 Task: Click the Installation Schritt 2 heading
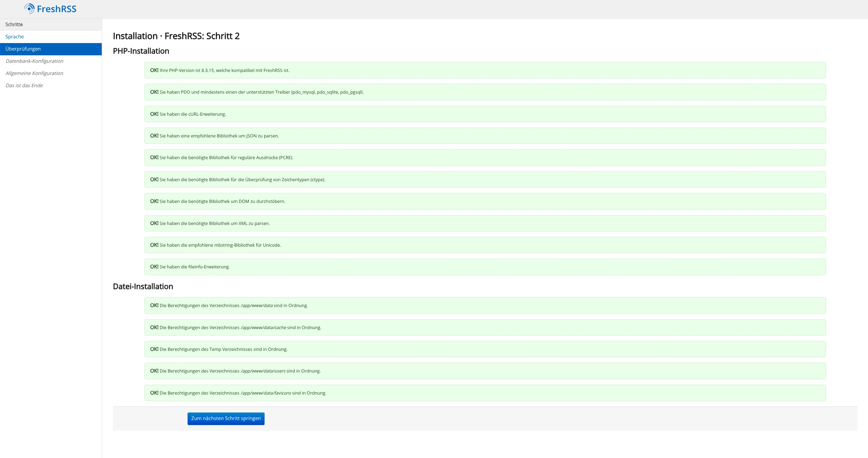click(176, 36)
